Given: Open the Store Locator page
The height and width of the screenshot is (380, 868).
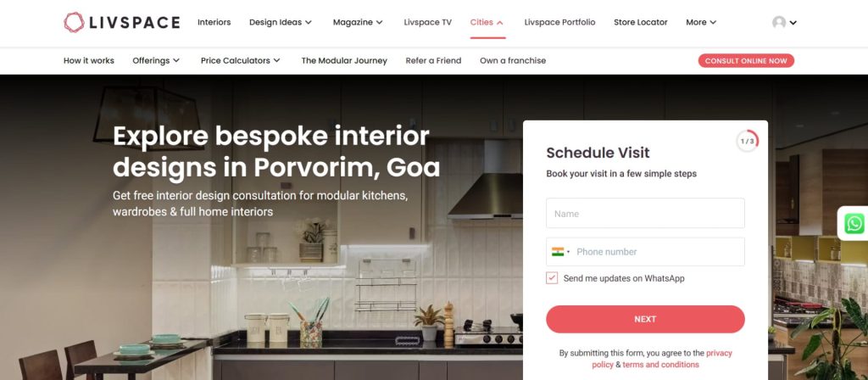Looking at the screenshot, I should [641, 22].
